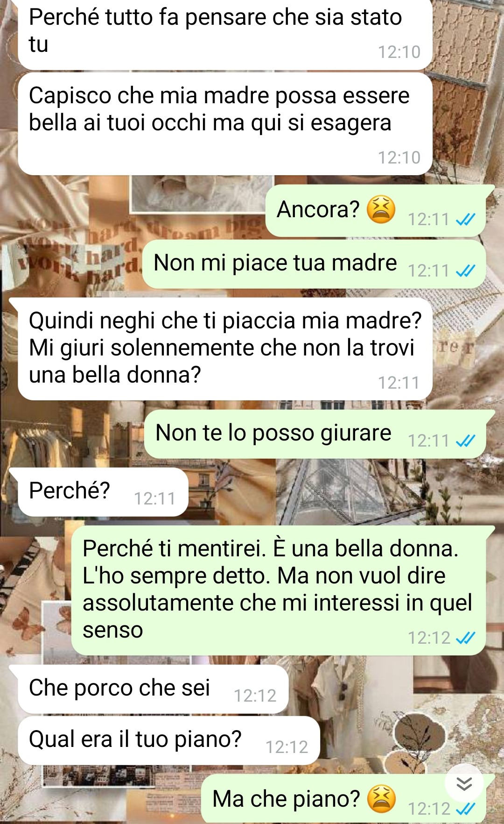Tap the 12:11 timestamp on 'Perché?' message

[x=155, y=498]
